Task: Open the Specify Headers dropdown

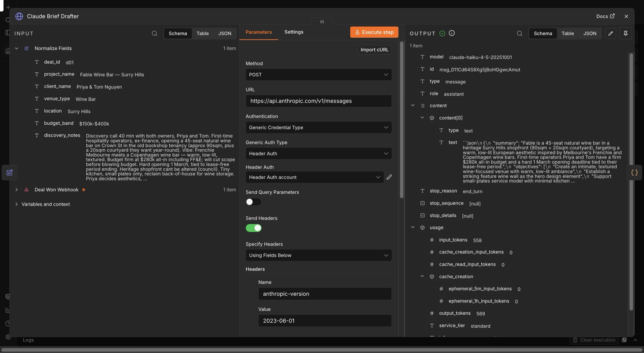Action: (319, 255)
